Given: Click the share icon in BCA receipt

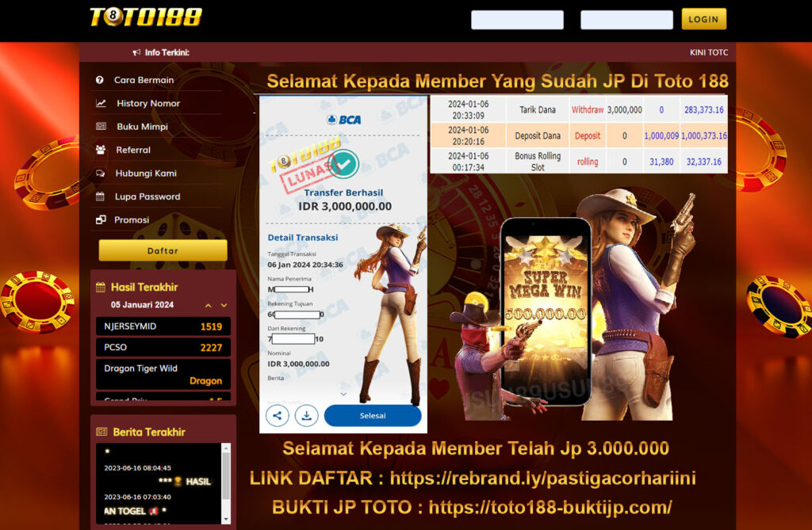Looking at the screenshot, I should [277, 416].
